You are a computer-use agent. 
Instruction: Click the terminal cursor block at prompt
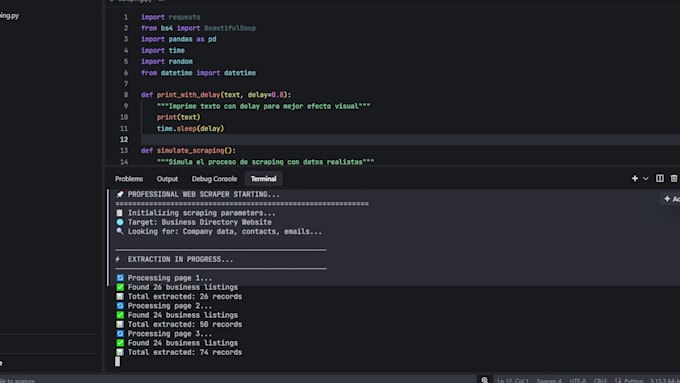click(x=118, y=362)
